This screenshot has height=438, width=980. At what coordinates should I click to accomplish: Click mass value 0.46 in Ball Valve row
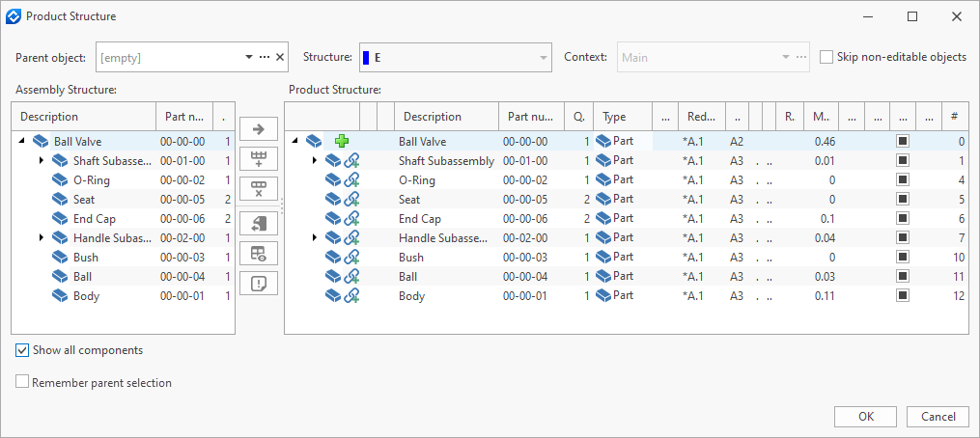point(825,141)
